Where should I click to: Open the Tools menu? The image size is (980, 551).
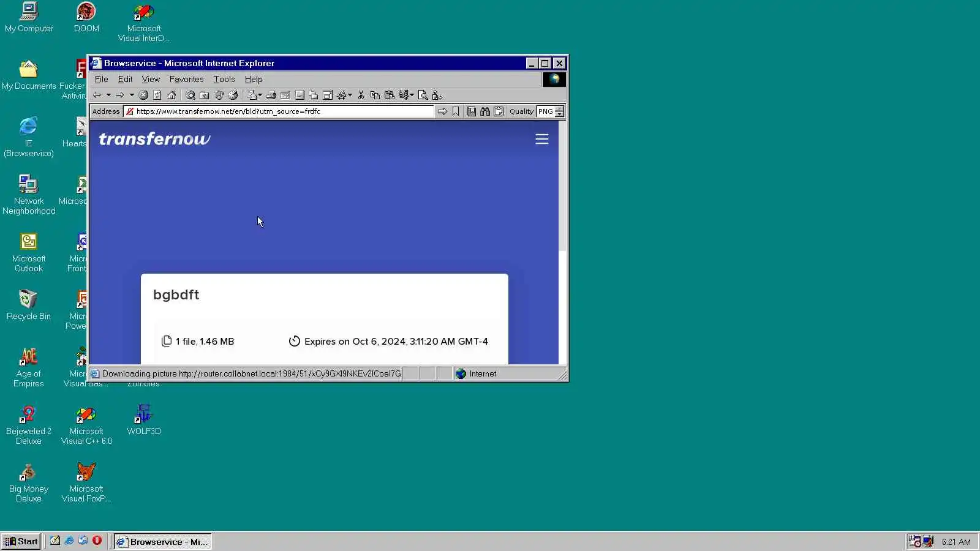click(x=224, y=79)
